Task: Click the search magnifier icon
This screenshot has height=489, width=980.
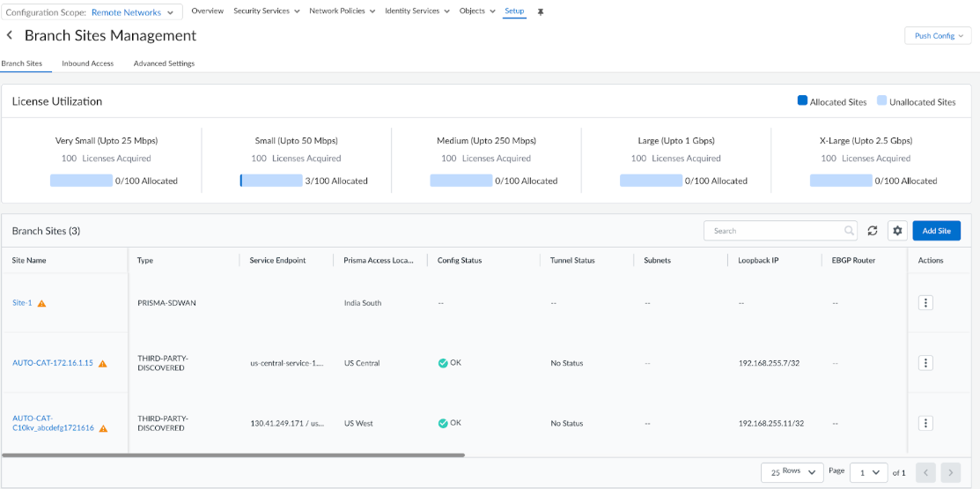Action: pos(850,231)
